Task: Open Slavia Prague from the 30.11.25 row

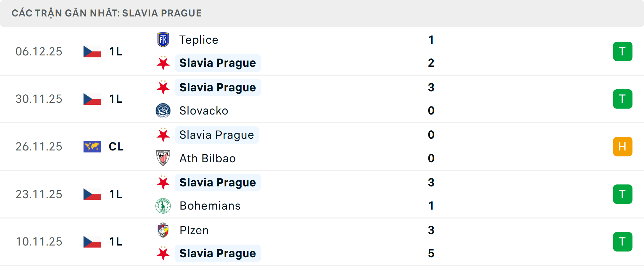Action: [x=217, y=87]
